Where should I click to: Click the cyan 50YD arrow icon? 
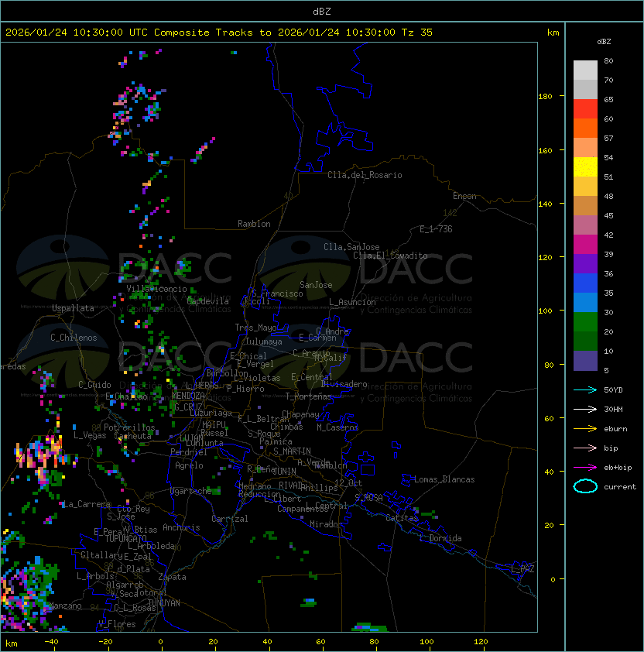(x=585, y=389)
